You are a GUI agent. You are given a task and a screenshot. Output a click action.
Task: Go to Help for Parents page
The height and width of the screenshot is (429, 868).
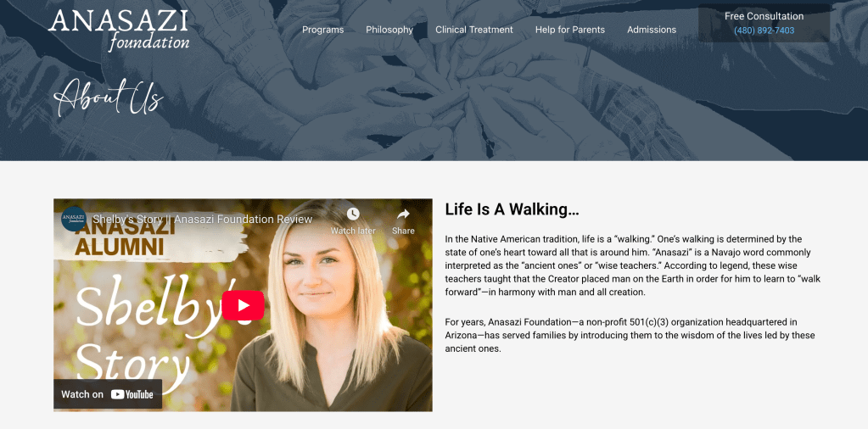pyautogui.click(x=569, y=30)
